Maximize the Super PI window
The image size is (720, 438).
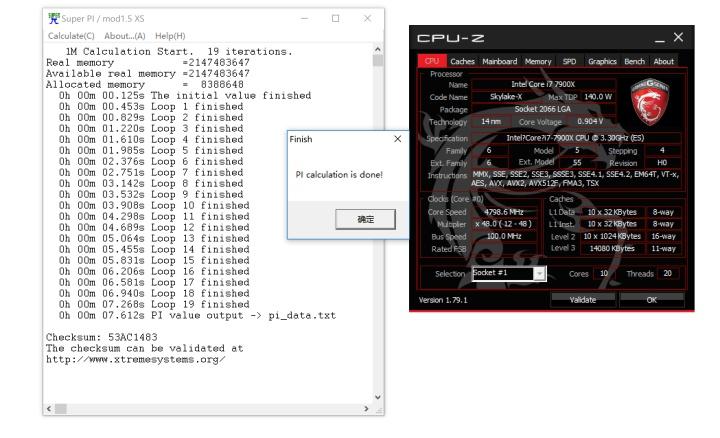click(x=336, y=18)
